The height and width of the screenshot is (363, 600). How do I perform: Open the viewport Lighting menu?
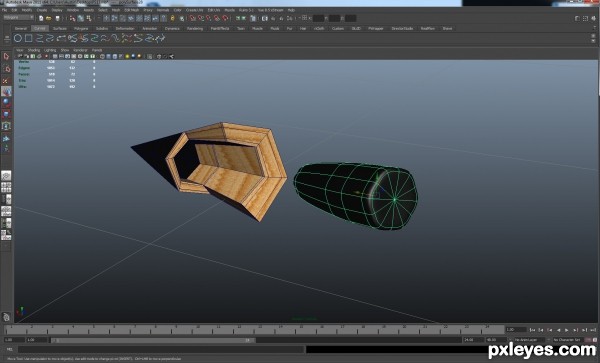point(50,50)
